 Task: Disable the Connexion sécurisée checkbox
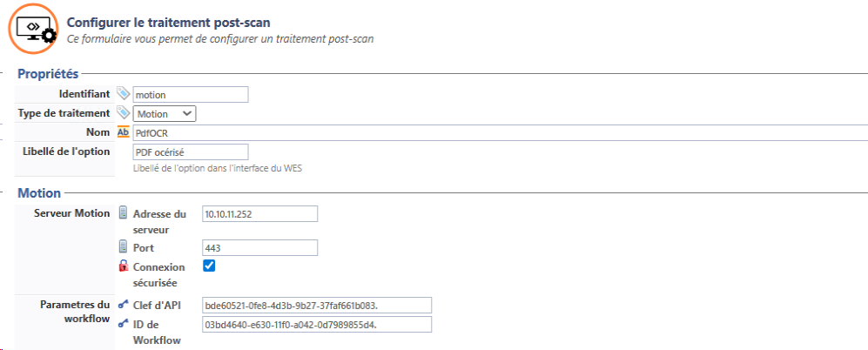[209, 266]
